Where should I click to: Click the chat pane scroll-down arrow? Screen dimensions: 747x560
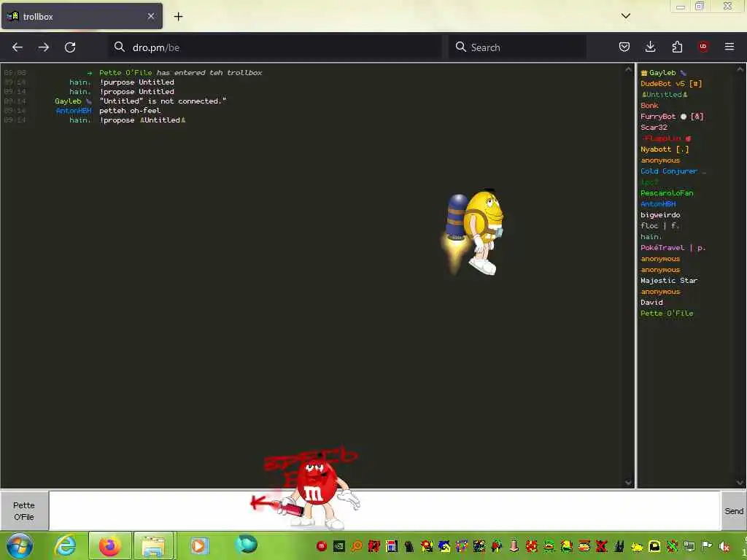click(x=628, y=483)
